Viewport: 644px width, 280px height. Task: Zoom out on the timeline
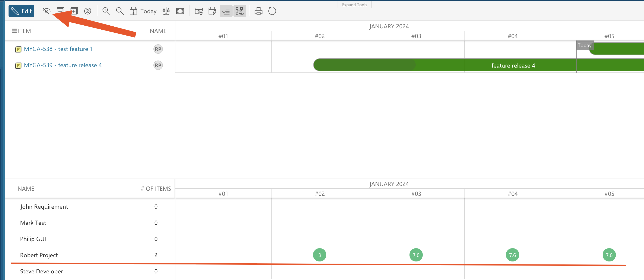click(x=120, y=11)
